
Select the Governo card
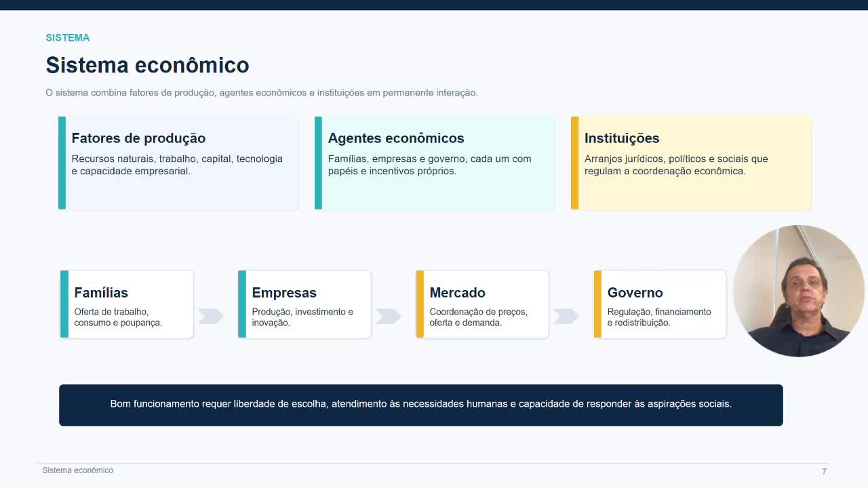660,304
